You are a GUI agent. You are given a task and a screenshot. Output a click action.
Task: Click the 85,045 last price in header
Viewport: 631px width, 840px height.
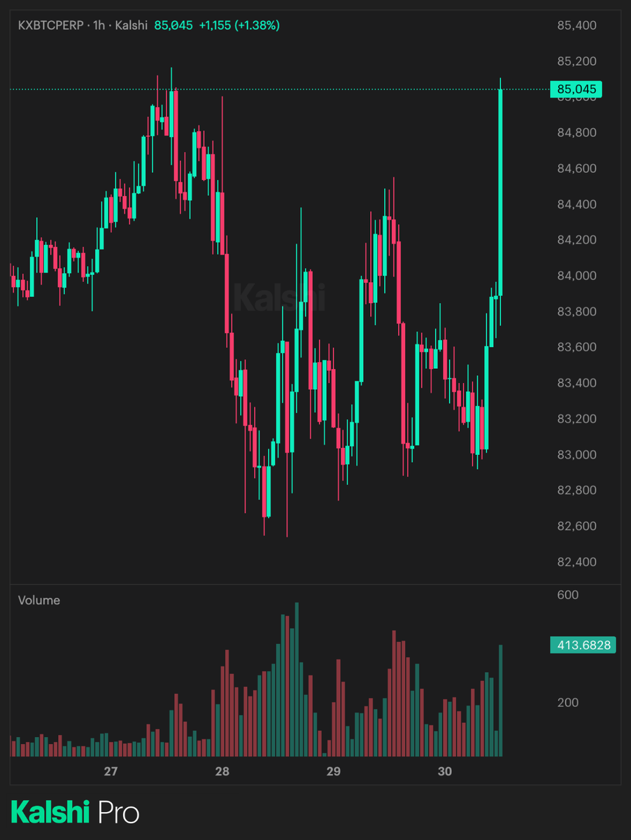click(x=173, y=25)
